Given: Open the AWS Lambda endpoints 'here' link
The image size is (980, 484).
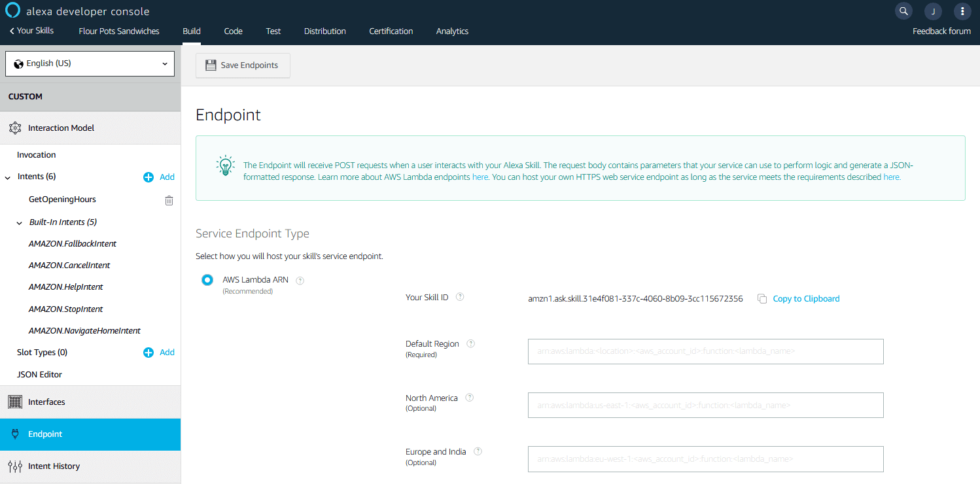Looking at the screenshot, I should (480, 177).
